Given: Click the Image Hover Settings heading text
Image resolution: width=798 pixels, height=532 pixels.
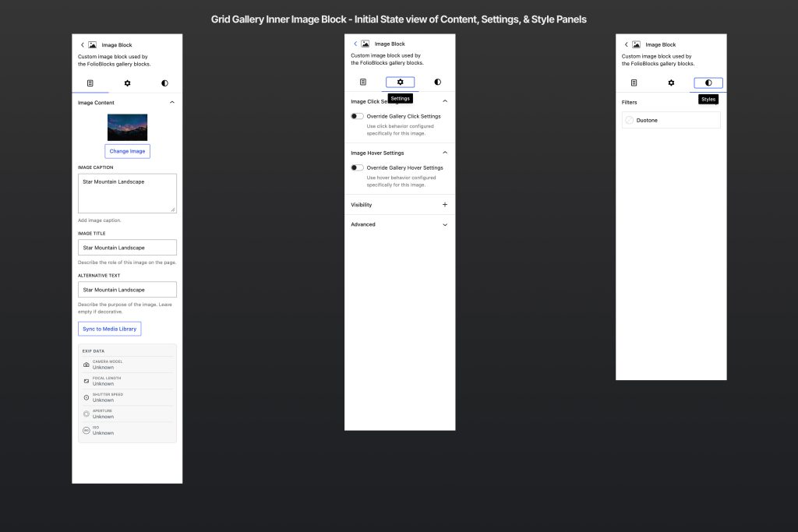Looking at the screenshot, I should pyautogui.click(x=377, y=153).
